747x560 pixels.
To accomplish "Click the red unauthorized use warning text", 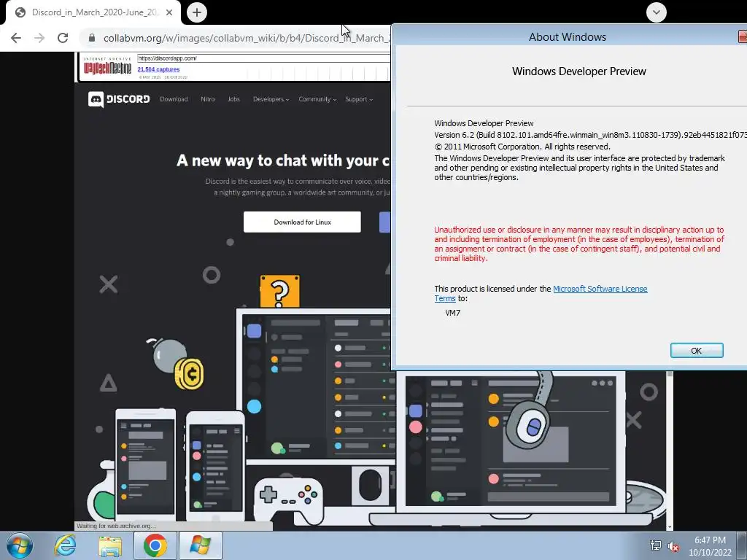I will click(x=578, y=244).
